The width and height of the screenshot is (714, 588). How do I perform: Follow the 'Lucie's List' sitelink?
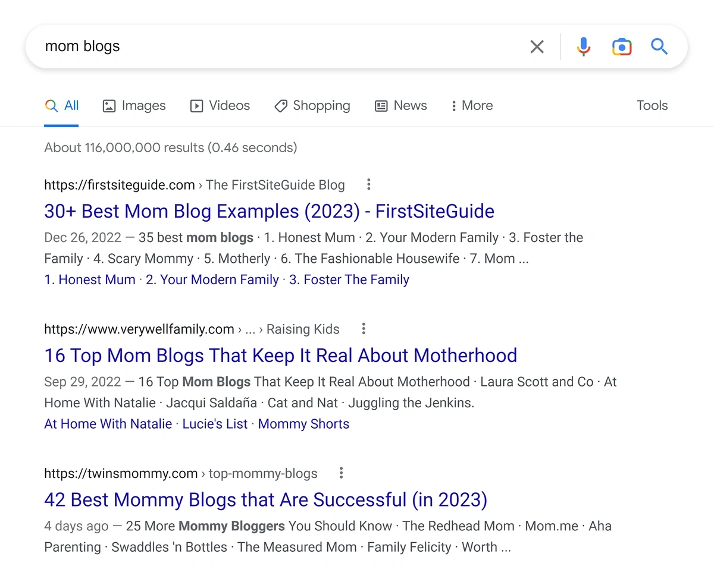click(215, 424)
